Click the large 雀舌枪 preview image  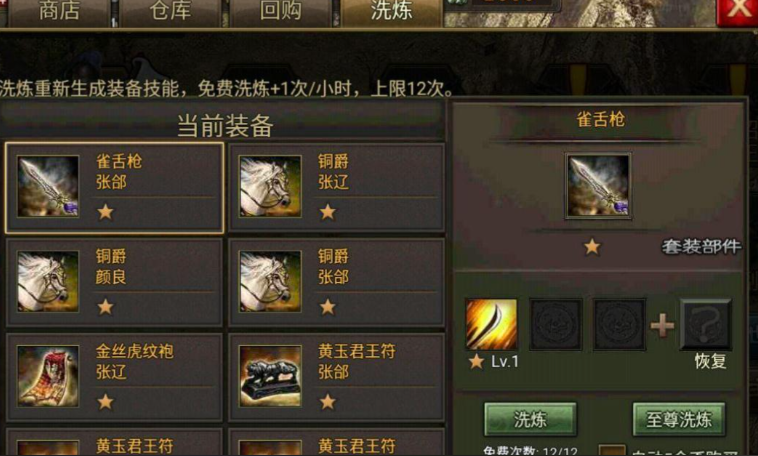(598, 186)
